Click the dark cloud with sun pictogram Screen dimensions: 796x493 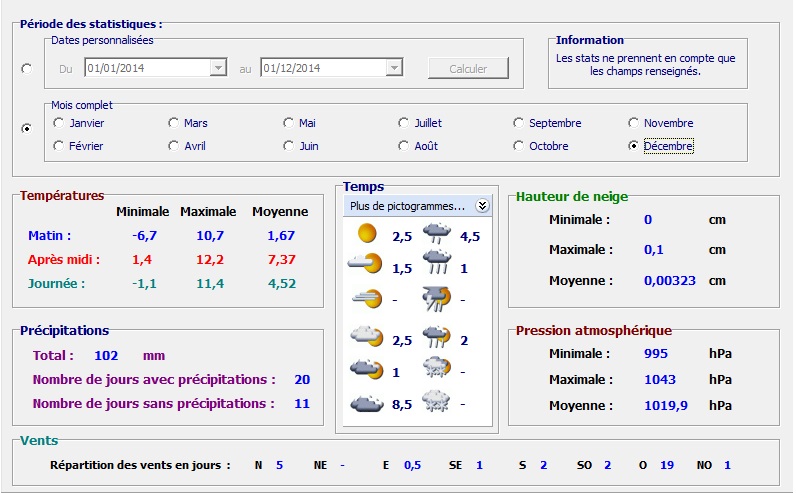coord(367,370)
